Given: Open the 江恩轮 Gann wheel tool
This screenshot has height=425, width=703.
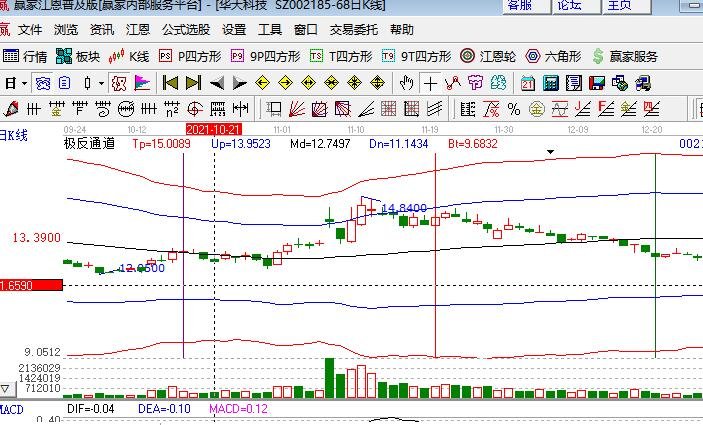Looking at the screenshot, I should click(x=488, y=56).
